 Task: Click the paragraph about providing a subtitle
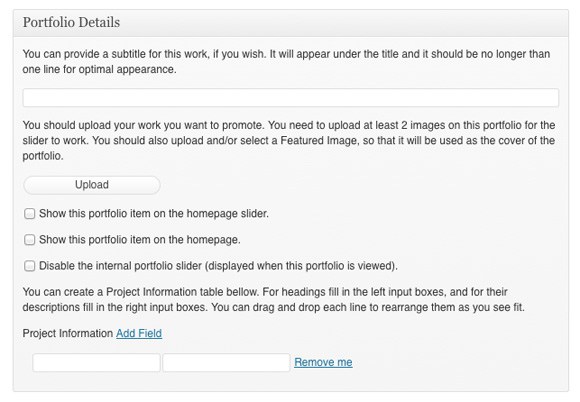(286, 62)
